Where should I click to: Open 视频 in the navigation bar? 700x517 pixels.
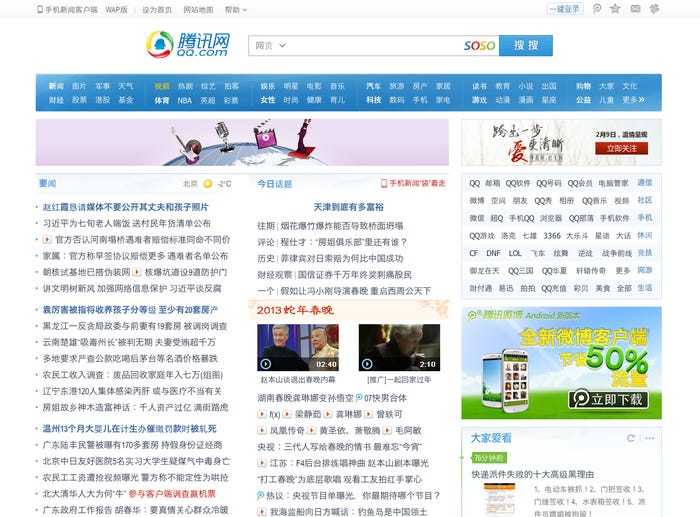pyautogui.click(x=162, y=86)
